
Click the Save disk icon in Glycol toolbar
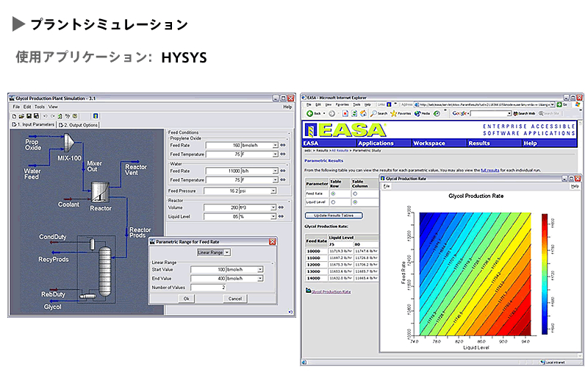29,116
